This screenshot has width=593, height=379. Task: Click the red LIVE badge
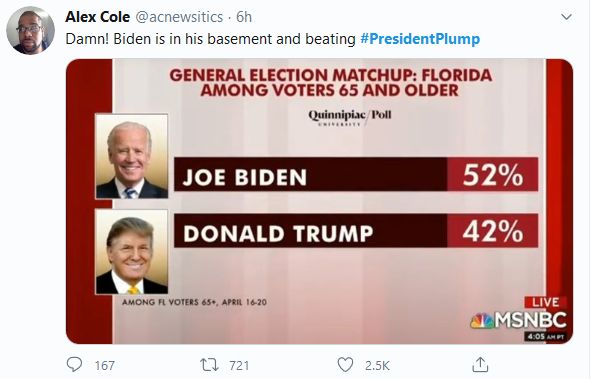[545, 302]
